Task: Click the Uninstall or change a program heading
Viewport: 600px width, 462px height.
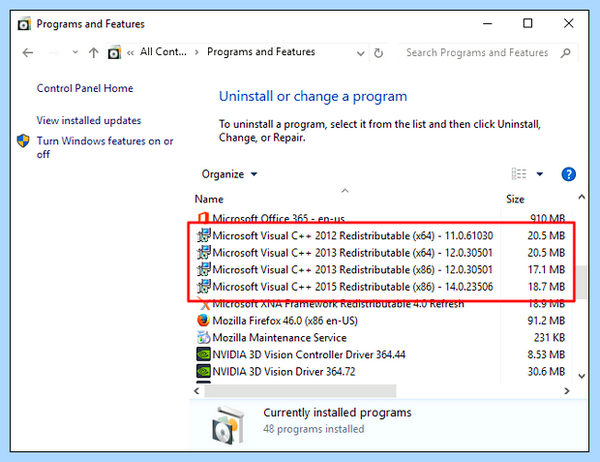Action: coord(313,96)
